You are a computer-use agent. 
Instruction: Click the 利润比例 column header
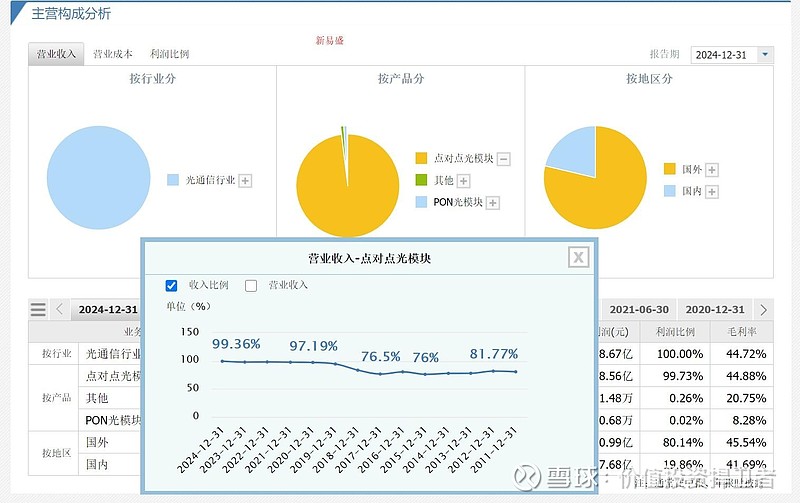tap(675, 332)
